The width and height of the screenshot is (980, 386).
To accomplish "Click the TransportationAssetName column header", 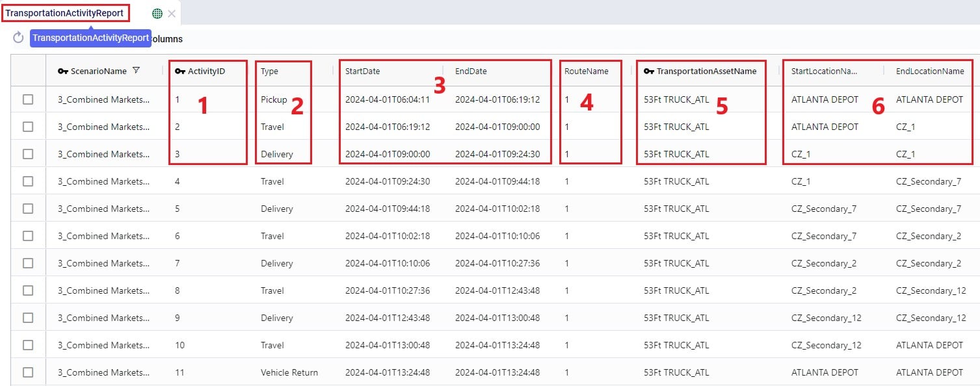I will tap(706, 71).
